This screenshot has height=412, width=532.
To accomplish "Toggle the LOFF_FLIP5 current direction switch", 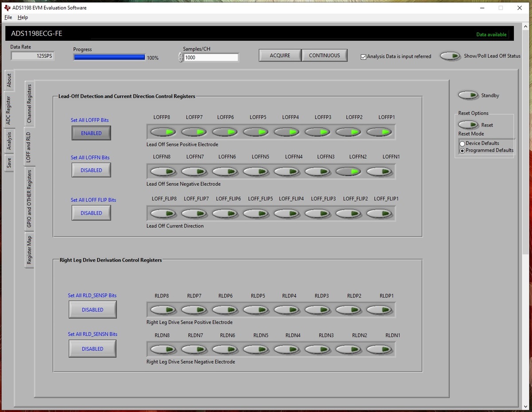I will point(256,213).
